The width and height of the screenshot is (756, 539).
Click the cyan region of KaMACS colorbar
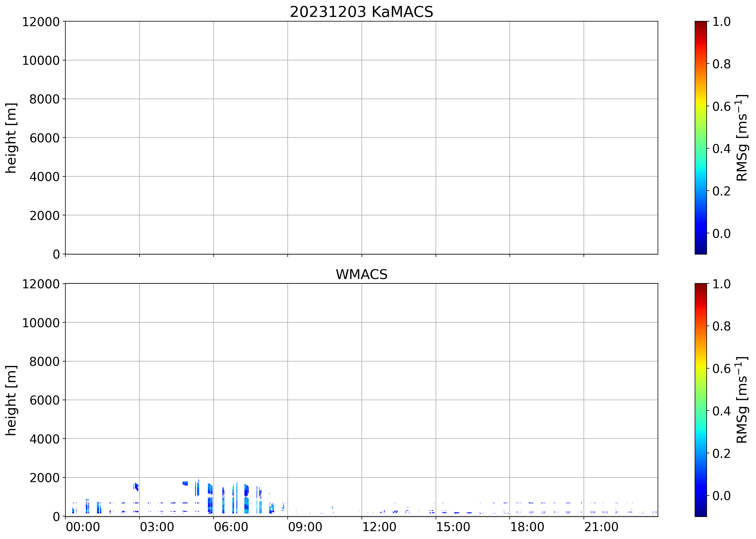click(700, 169)
